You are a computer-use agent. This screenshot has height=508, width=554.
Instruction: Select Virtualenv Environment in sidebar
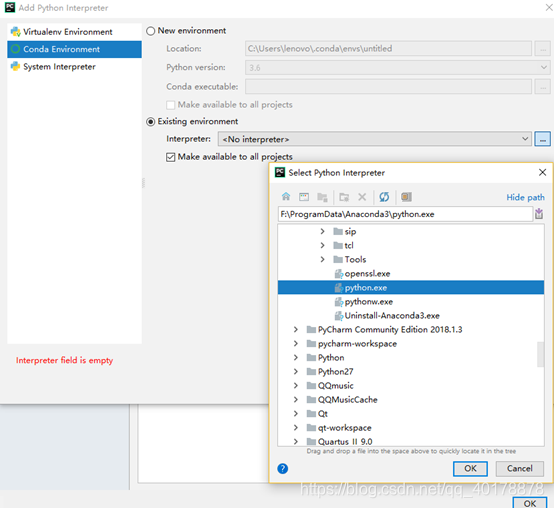74,32
